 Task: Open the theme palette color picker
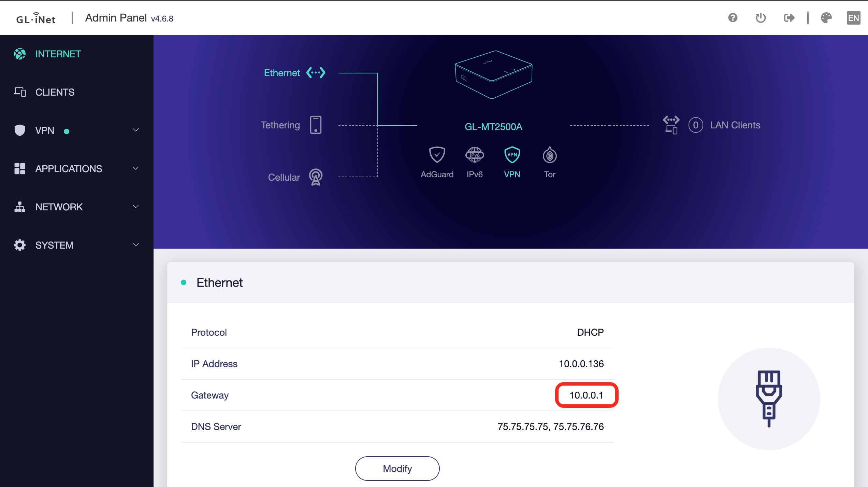tap(826, 18)
